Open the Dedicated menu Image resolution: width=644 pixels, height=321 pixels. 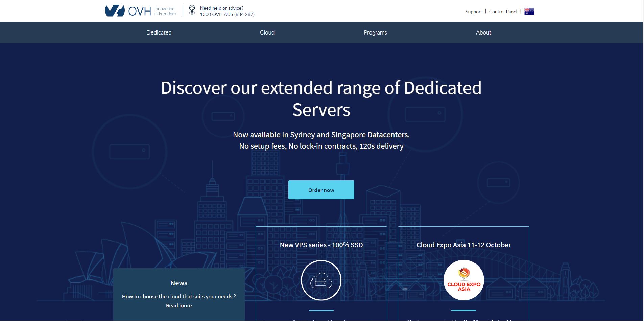coord(159,32)
